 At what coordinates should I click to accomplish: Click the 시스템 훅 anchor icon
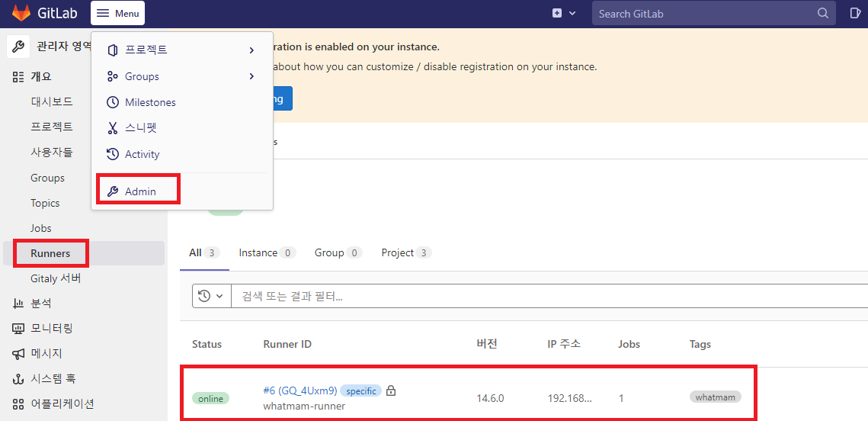pyautogui.click(x=18, y=379)
